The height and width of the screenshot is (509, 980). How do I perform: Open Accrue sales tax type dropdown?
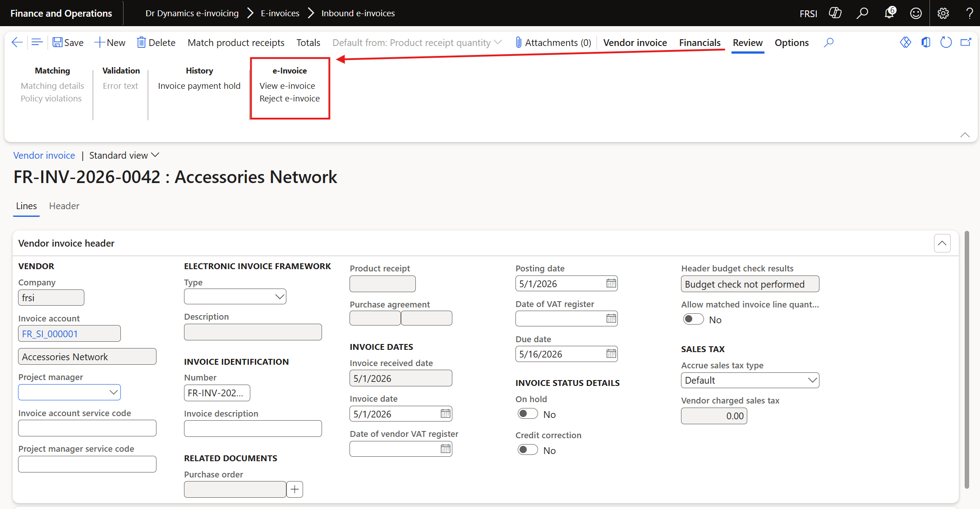[812, 380]
